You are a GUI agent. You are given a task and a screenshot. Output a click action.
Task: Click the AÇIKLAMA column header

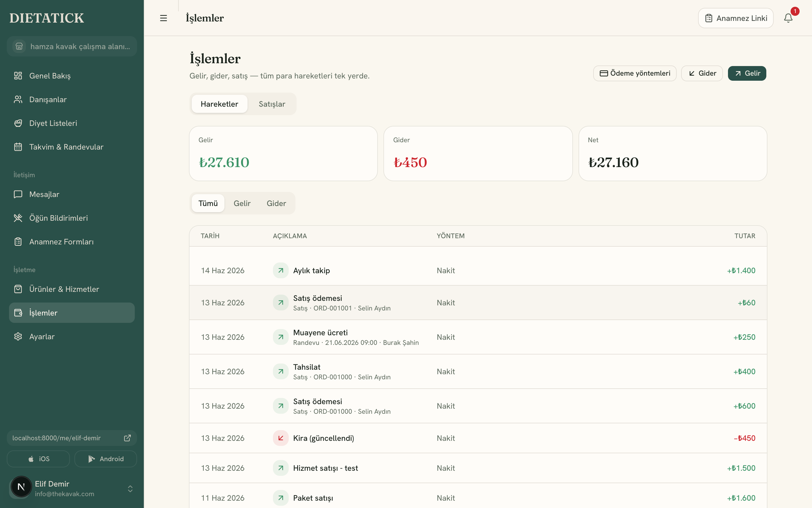pos(290,236)
